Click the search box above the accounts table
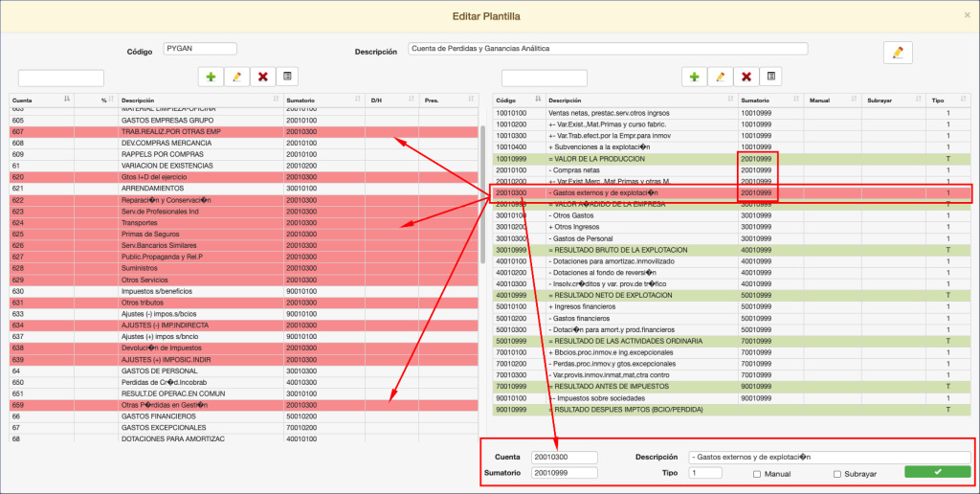980x494 pixels. tap(61, 78)
